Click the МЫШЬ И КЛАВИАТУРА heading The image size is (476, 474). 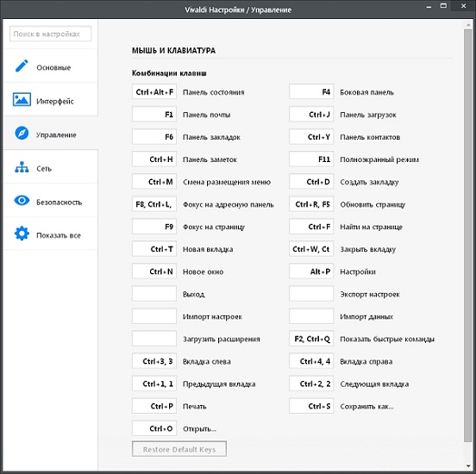pyautogui.click(x=173, y=50)
